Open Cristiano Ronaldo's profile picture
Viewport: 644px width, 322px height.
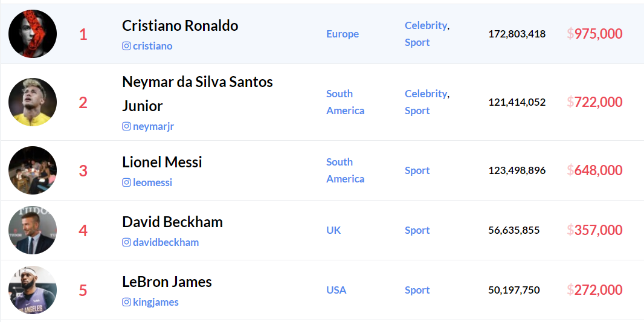[33, 34]
